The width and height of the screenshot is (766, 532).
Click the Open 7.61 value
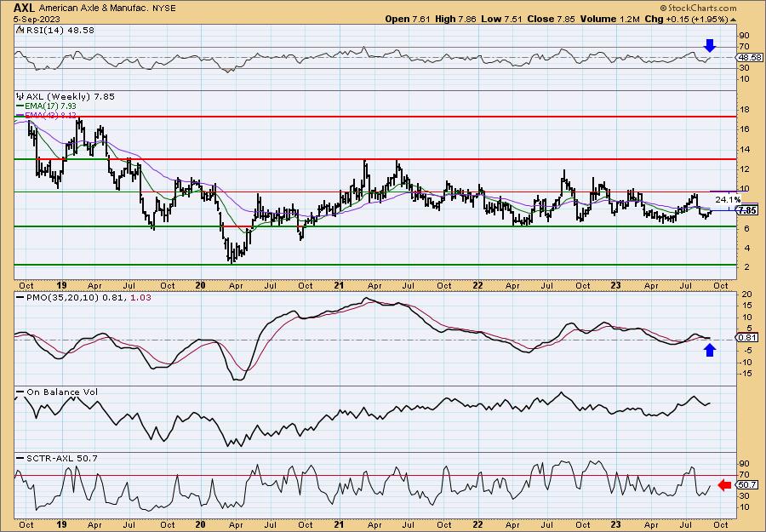tap(408, 19)
